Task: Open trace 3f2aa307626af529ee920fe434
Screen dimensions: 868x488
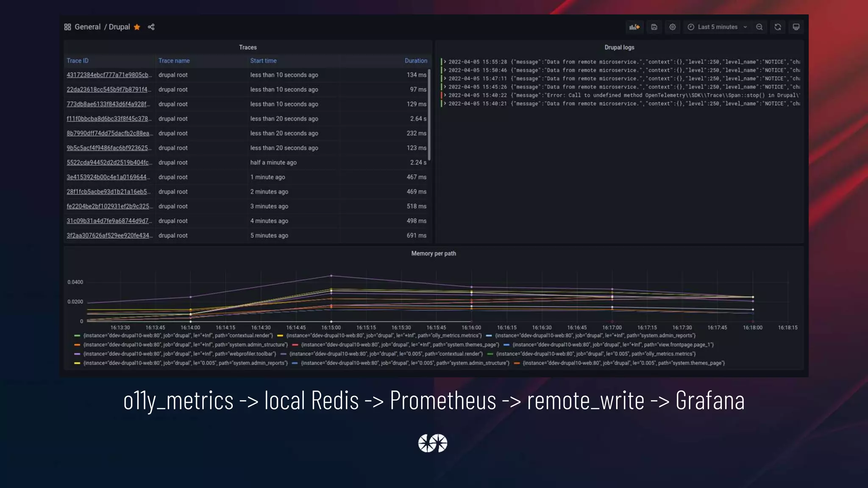Action: (109, 236)
